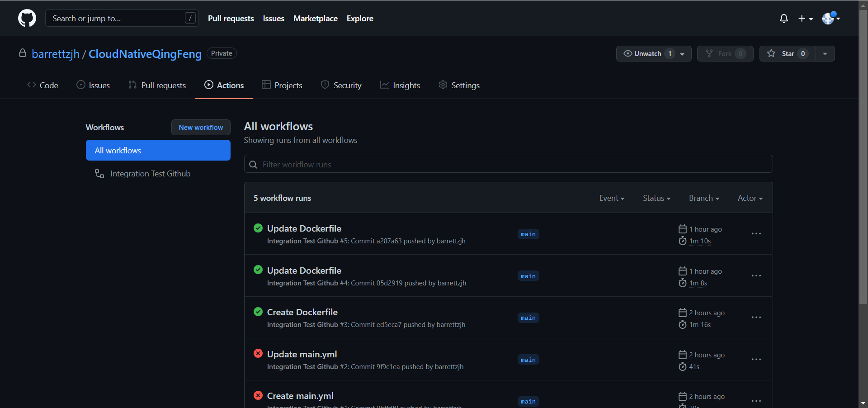Open the Status filter dropdown
The image size is (868, 408).
(656, 198)
